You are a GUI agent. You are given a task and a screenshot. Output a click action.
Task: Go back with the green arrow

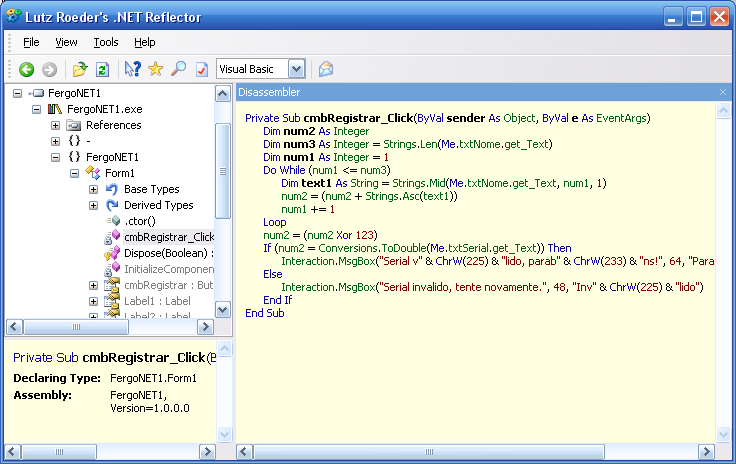click(x=27, y=69)
